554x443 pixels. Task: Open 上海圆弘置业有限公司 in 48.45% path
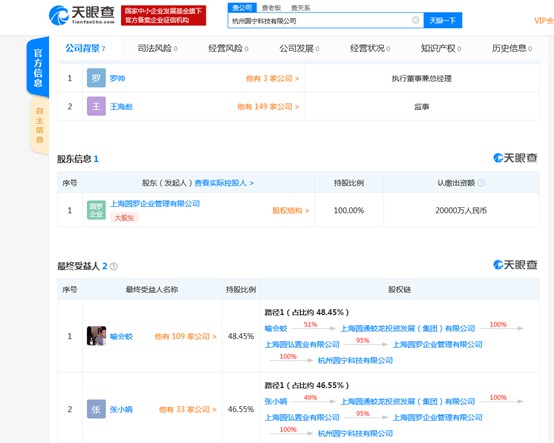[302, 344]
